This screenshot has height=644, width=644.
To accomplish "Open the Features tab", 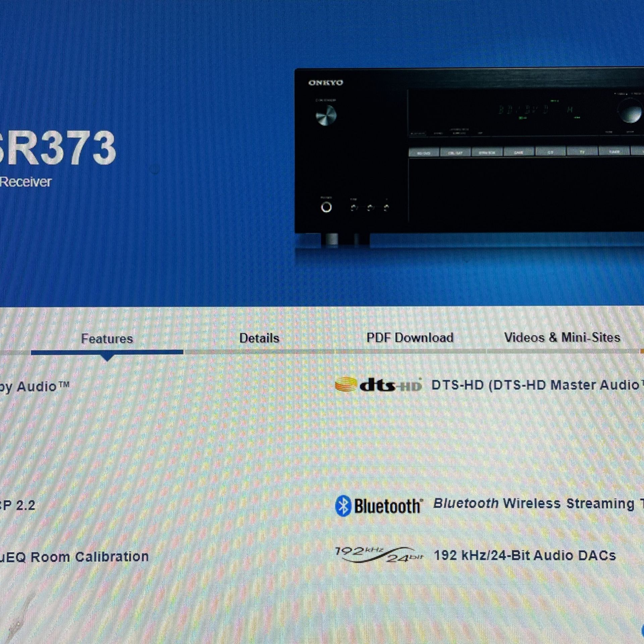I will pos(107,338).
